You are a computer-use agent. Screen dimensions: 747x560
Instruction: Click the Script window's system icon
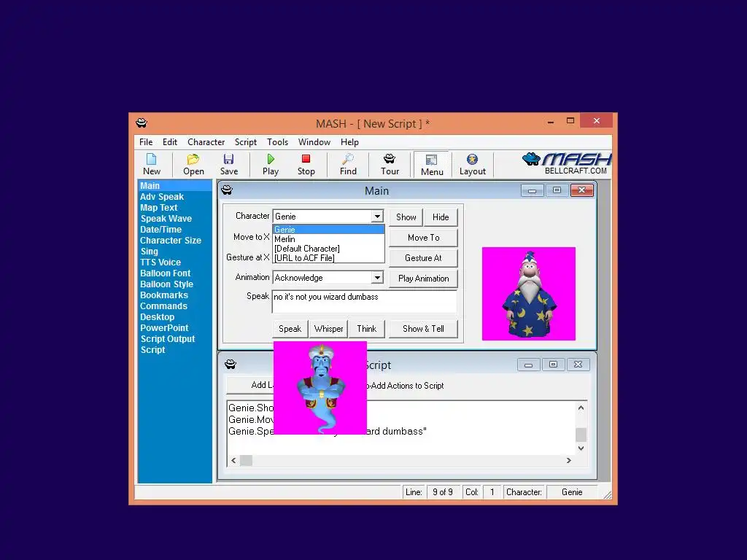click(231, 365)
